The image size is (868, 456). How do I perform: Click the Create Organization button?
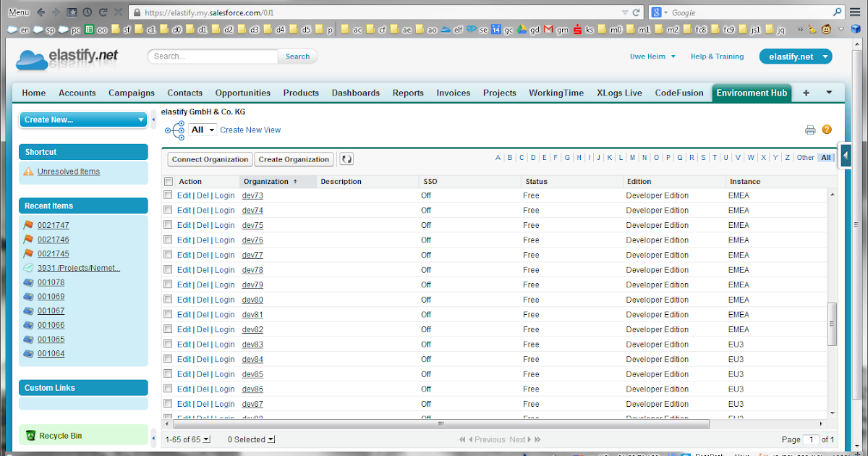(294, 159)
